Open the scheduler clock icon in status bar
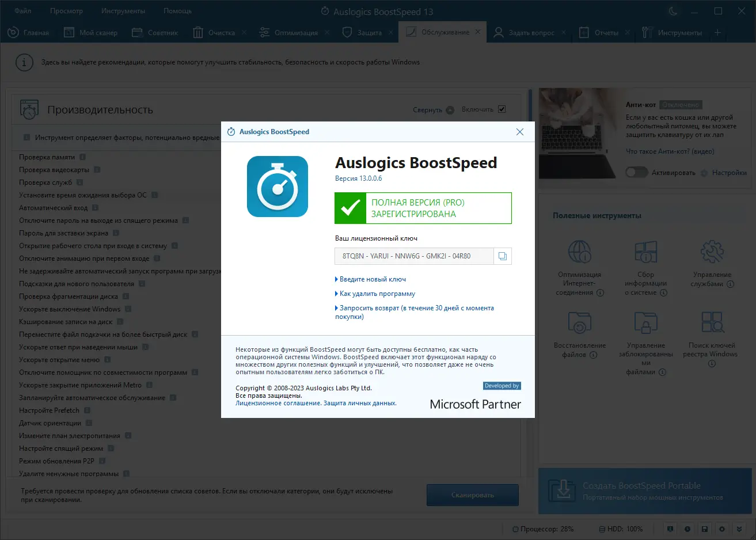 coord(687,529)
